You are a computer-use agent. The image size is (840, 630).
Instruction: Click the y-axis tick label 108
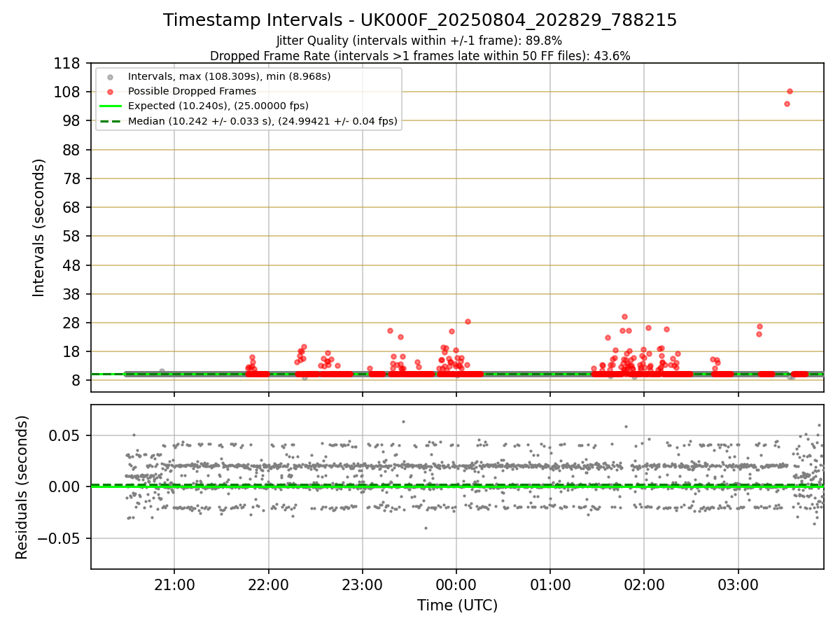click(67, 92)
